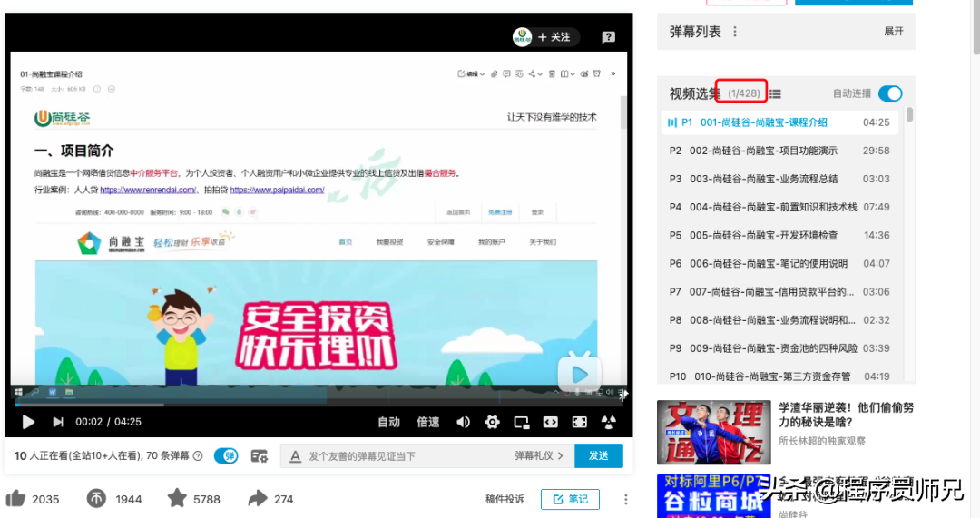Image resolution: width=980 pixels, height=518 pixels.
Task: Click the 发送 send button
Action: coord(599,455)
